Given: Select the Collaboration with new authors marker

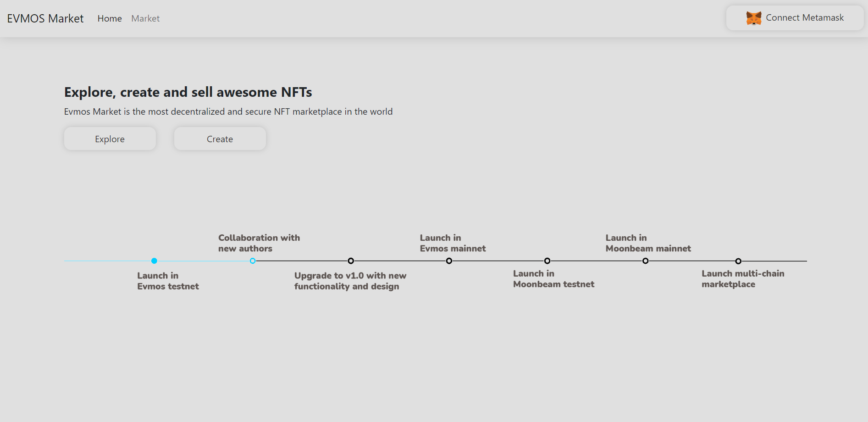Looking at the screenshot, I should pos(253,261).
